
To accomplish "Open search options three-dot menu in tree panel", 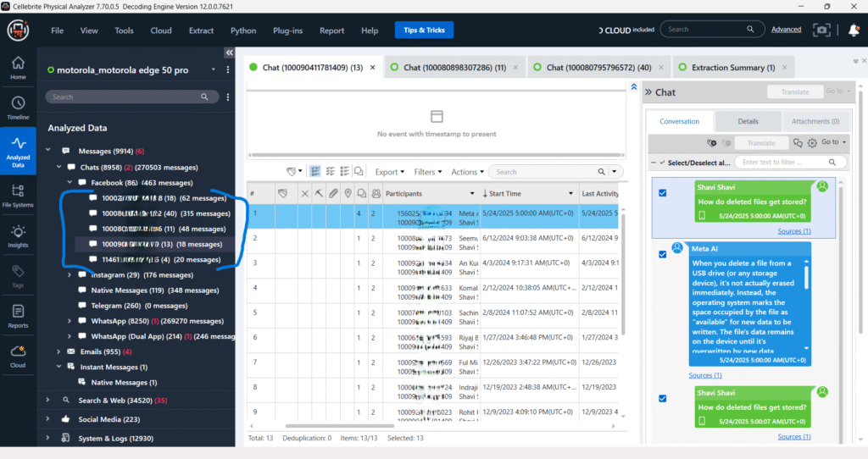I will pos(227,97).
